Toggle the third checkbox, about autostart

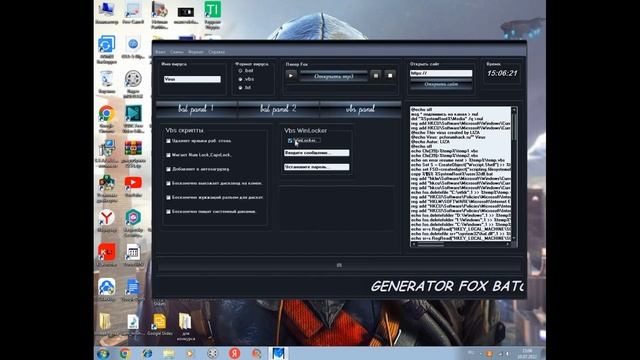[x=168, y=169]
